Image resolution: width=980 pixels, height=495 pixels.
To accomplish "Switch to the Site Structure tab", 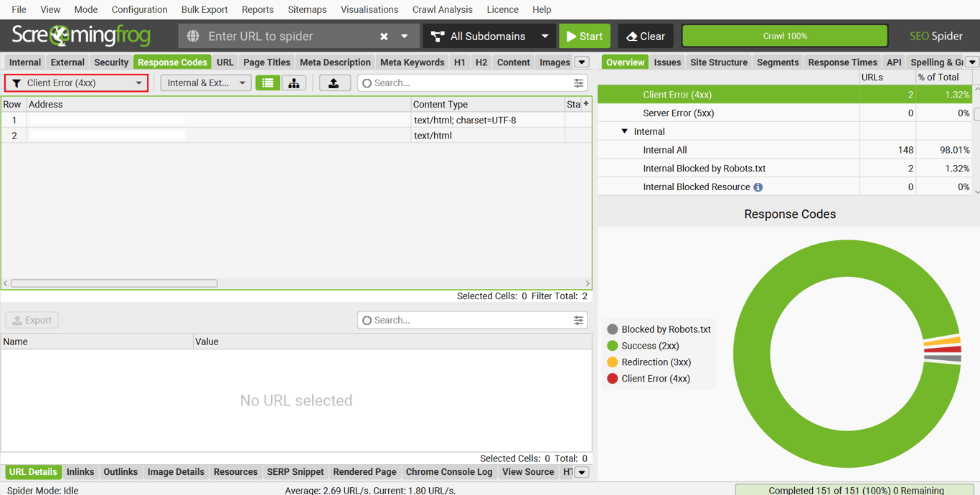I will pos(718,62).
